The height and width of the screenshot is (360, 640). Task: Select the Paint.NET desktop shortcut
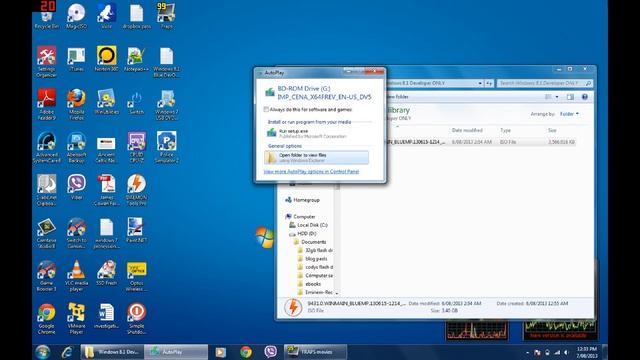pos(136,231)
